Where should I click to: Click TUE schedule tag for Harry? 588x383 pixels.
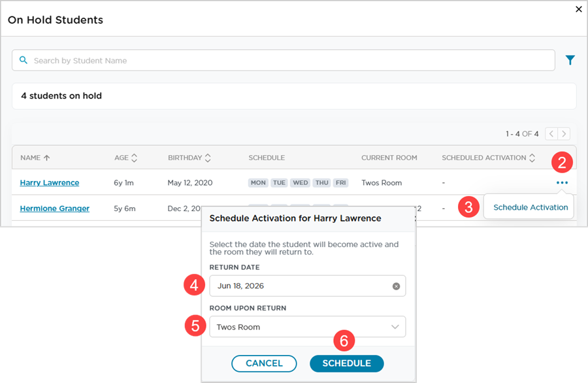279,183
